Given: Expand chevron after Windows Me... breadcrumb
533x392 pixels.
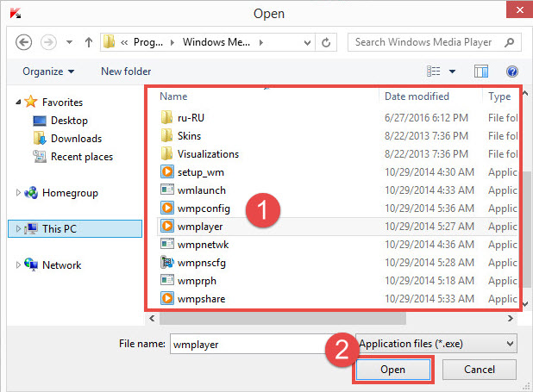Looking at the screenshot, I should pyautogui.click(x=261, y=42).
